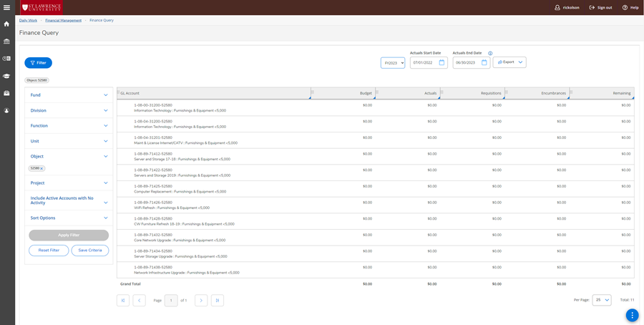Open the Actuals End Date calendar picker
644x325 pixels.
(x=484, y=63)
